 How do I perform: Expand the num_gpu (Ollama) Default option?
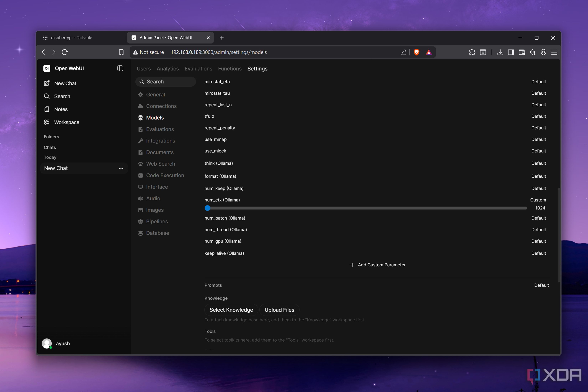538,241
